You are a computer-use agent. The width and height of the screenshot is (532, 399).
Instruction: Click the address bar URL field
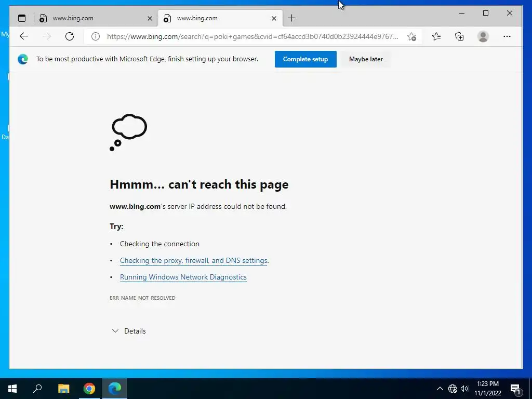tap(253, 37)
